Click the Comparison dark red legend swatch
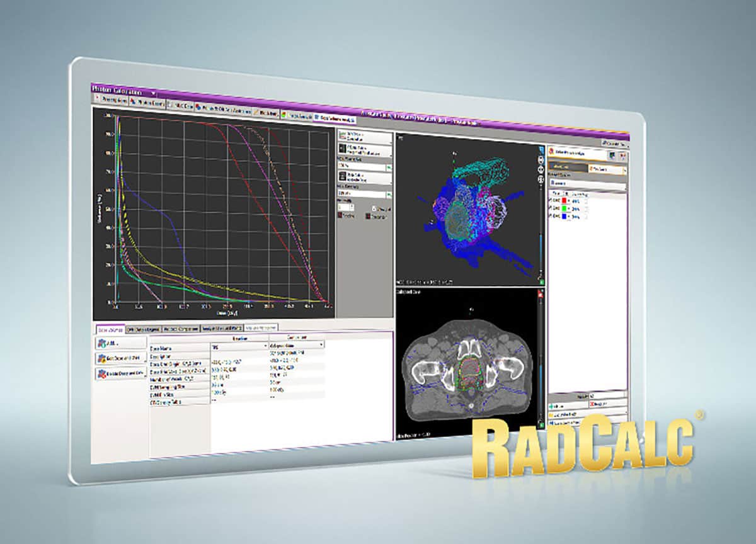The height and width of the screenshot is (544, 756). [367, 216]
